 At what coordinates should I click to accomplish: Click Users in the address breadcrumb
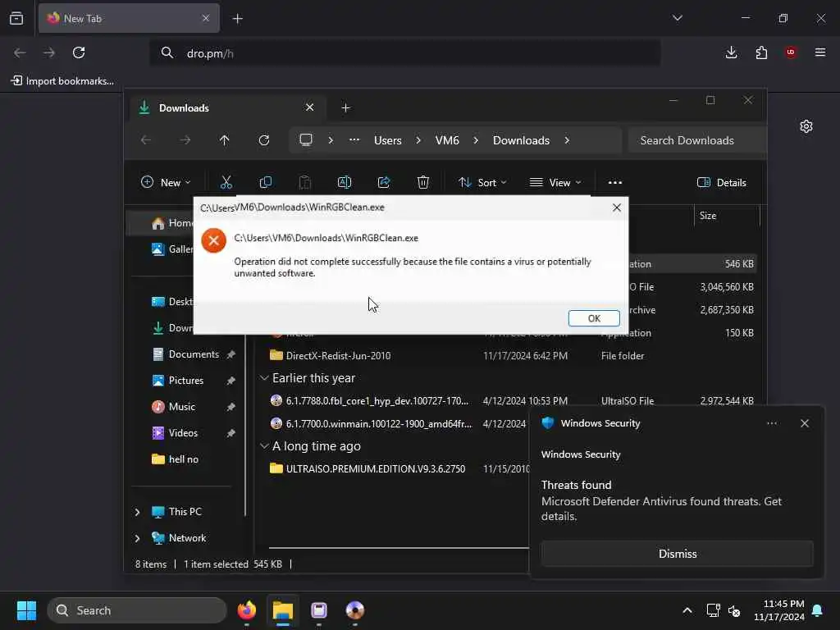tap(388, 140)
